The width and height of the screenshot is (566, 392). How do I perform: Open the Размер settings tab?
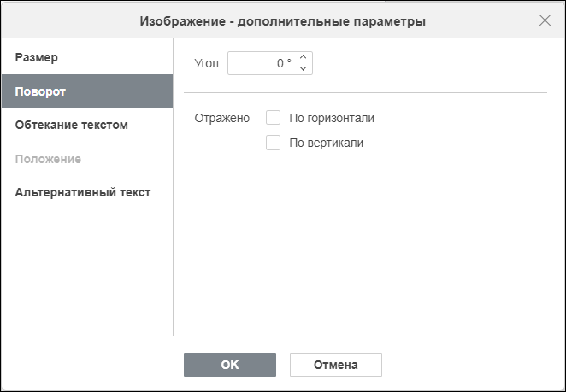pyautogui.click(x=87, y=58)
